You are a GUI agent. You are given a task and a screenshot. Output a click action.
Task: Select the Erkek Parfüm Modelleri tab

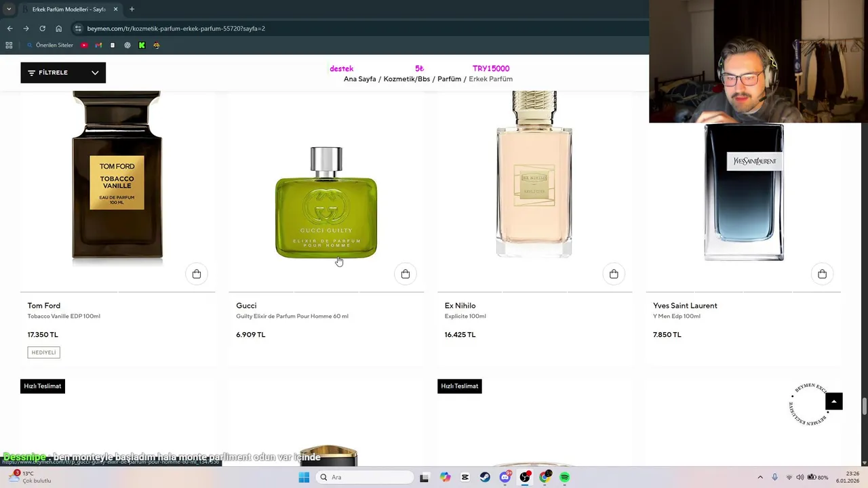pos(69,9)
